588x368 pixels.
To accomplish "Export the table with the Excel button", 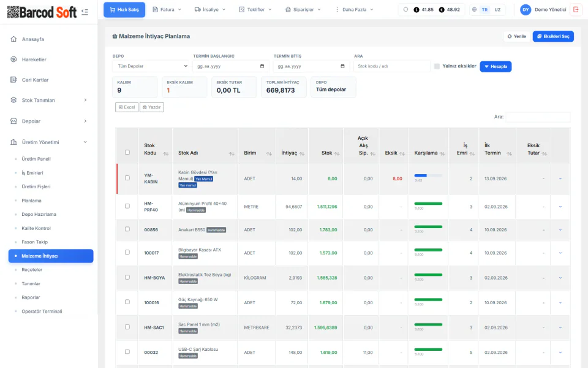I will click(127, 107).
